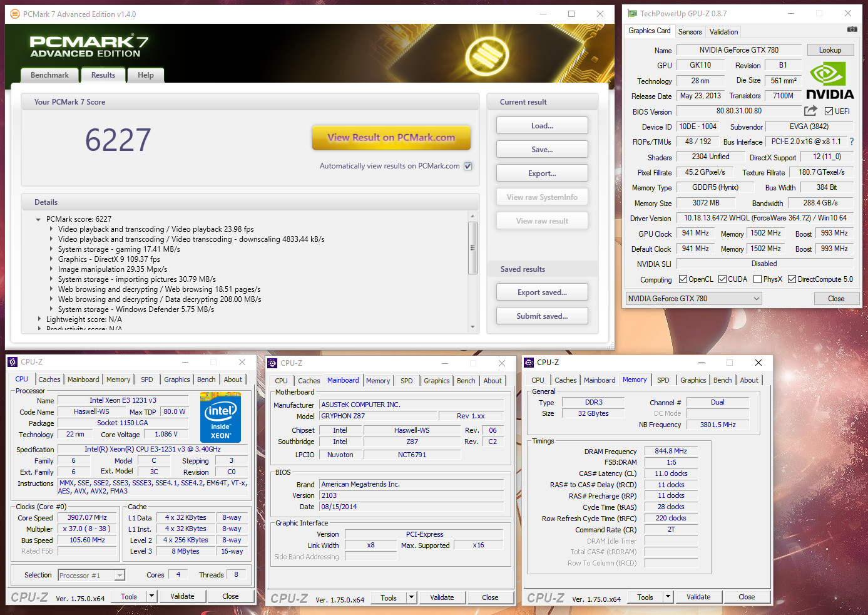
Task: Open Tools dropdown arrow in CPU-Z Mainboard window
Action: coord(411,597)
